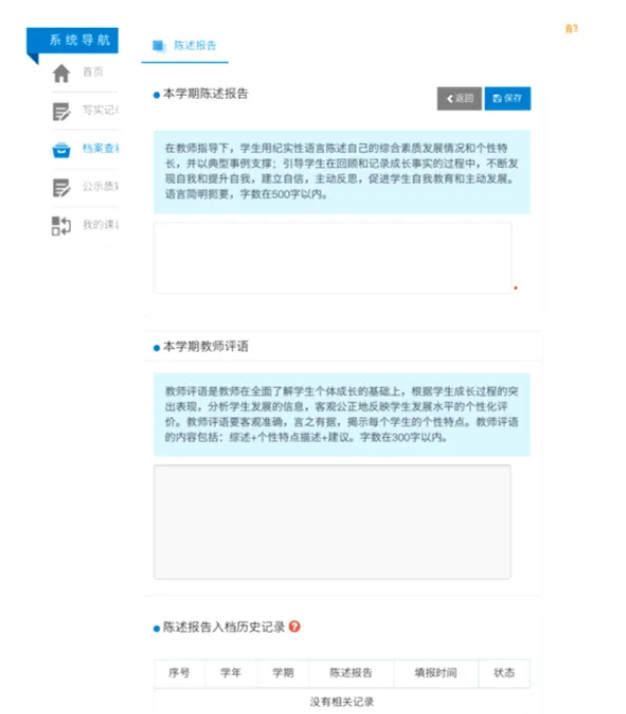Click inside the 教师评语 gray text area
626x714 pixels.
point(332,521)
